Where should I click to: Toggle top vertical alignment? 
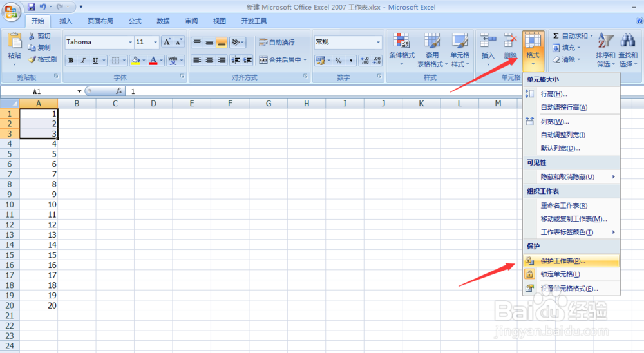[197, 42]
